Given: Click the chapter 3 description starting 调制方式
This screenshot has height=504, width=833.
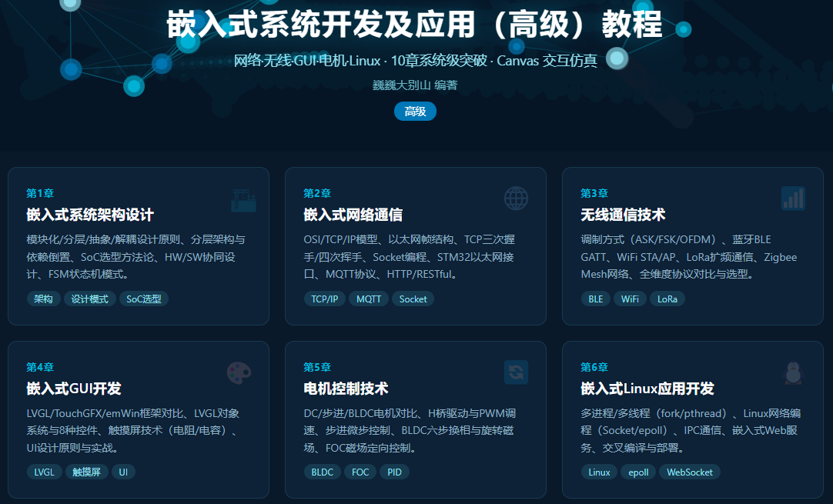Looking at the screenshot, I should 688,257.
